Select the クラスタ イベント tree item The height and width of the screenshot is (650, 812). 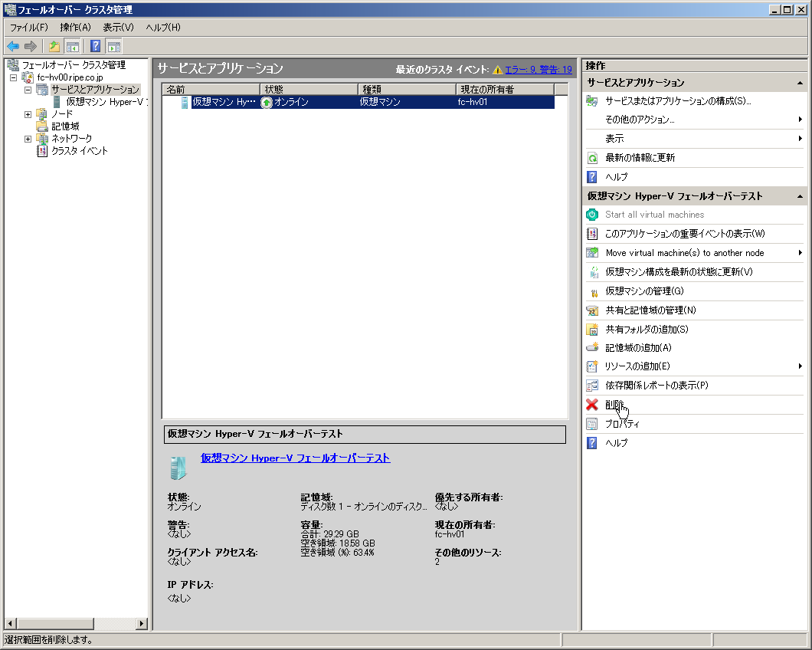click(79, 151)
